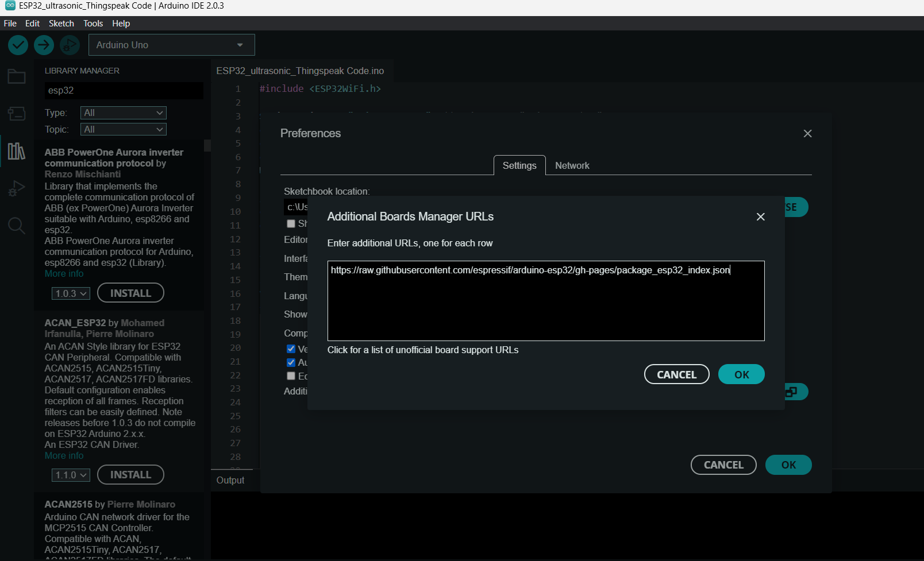The image size is (924, 561).
Task: Close the Preferences dialog
Action: 807,133
